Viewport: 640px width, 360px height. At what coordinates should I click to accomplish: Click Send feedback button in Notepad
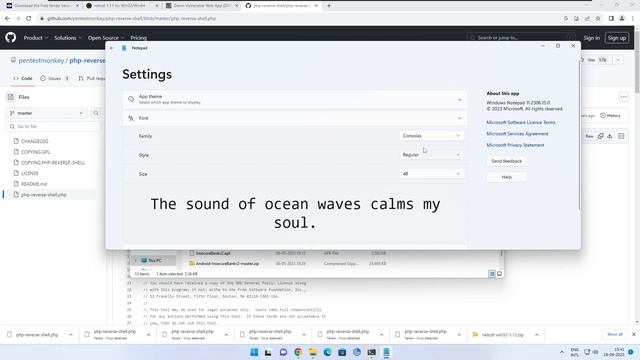[x=506, y=161]
